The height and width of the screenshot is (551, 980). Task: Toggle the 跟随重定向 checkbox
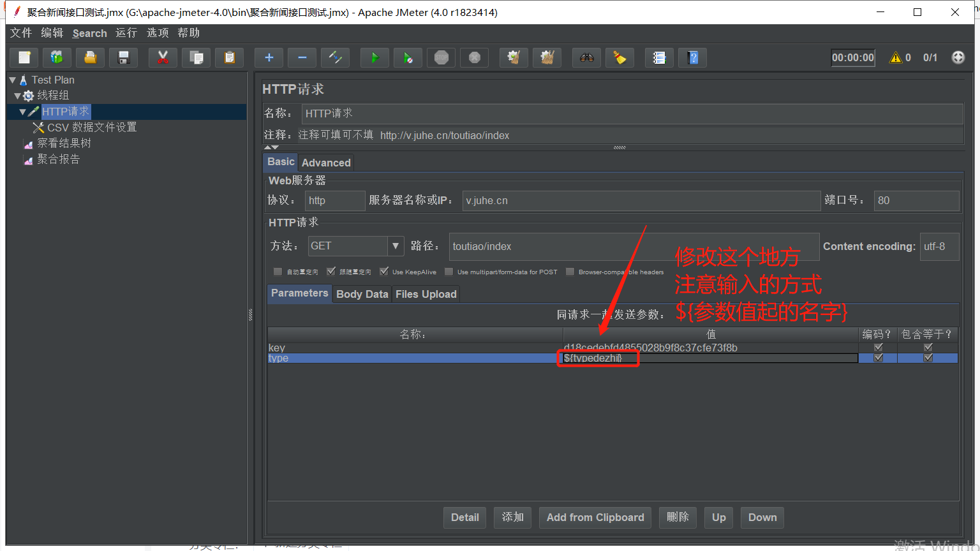[331, 272]
